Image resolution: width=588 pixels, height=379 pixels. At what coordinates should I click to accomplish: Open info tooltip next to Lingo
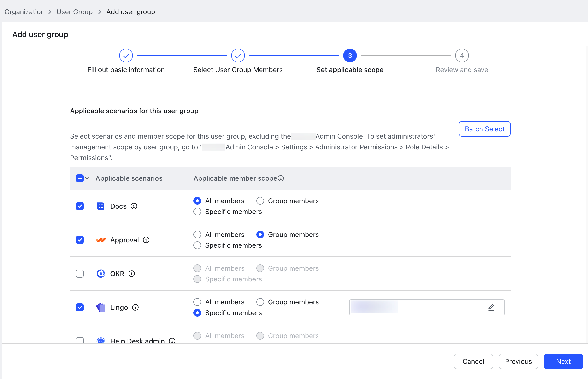135,307
